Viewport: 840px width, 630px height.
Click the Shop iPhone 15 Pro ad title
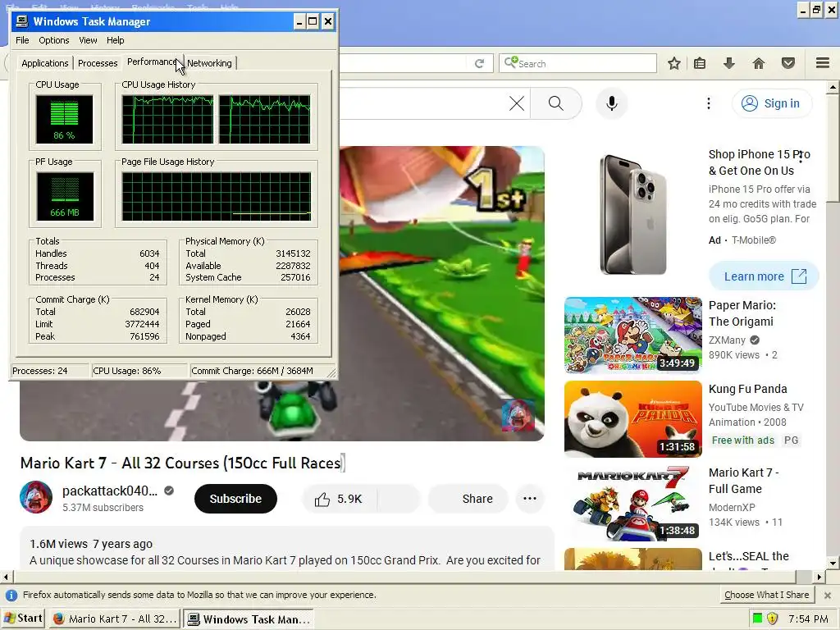[x=759, y=162]
